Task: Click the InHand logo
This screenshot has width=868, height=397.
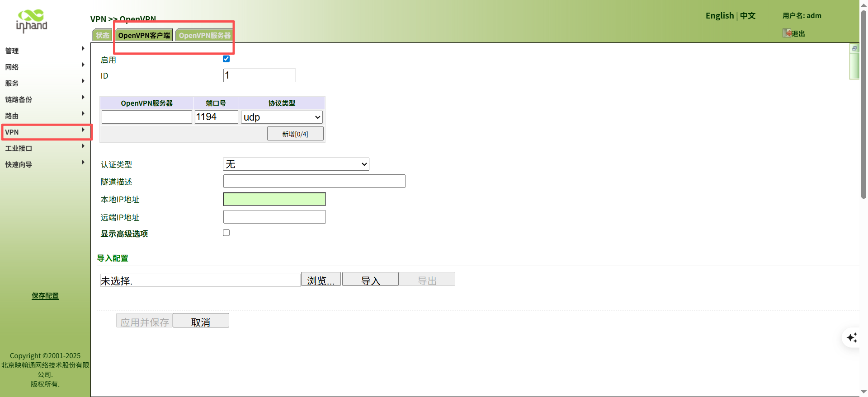Action: tap(32, 21)
